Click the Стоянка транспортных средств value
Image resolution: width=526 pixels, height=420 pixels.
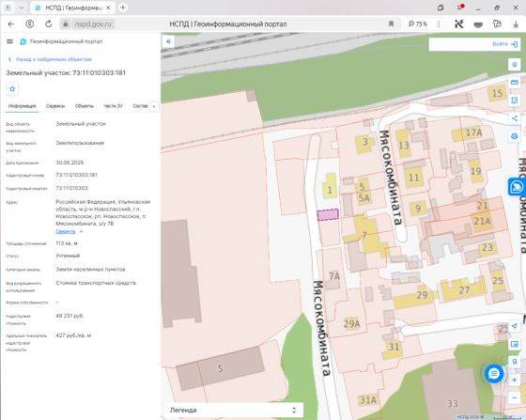[96, 283]
